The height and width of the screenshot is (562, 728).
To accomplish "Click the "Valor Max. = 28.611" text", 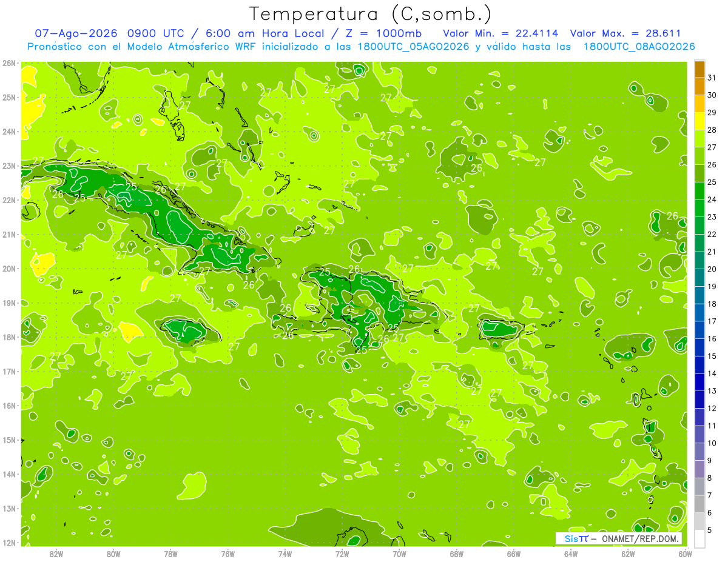I will [x=625, y=33].
